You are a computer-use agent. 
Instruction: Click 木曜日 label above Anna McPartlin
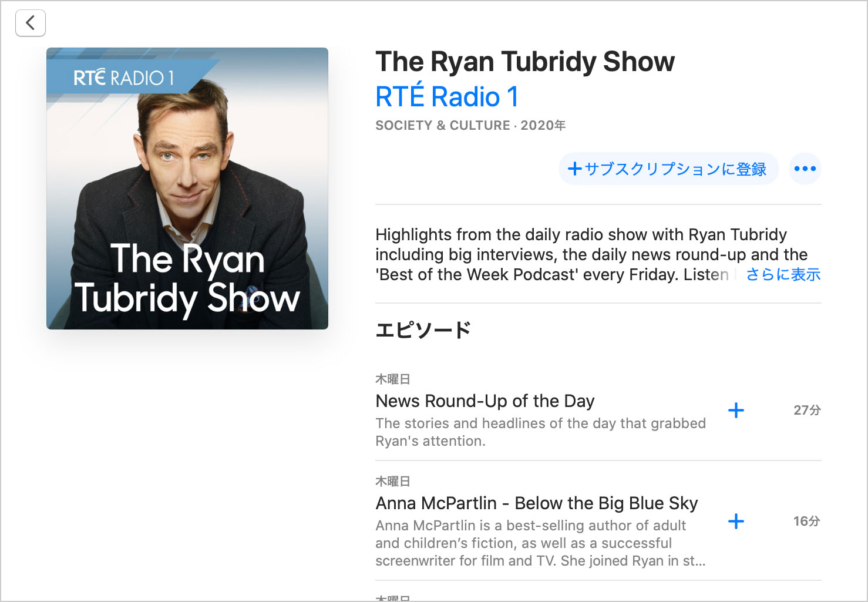tap(392, 482)
